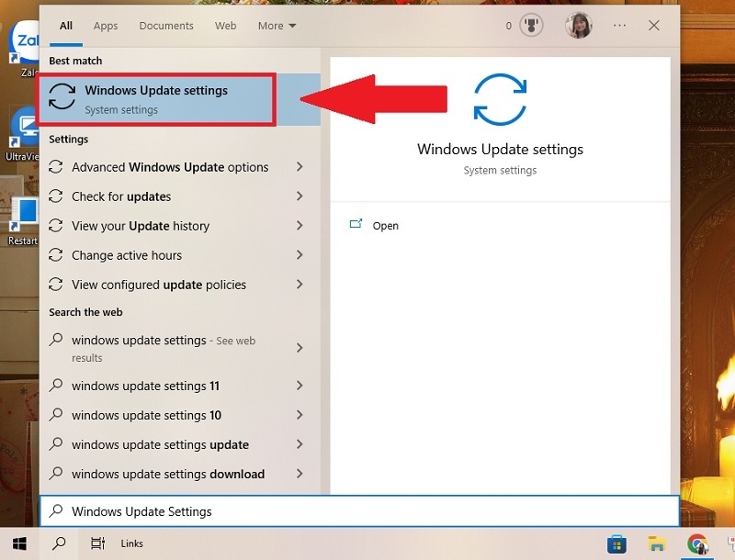Click Open in the preview pane
This screenshot has width=735, height=560.
[x=385, y=226]
